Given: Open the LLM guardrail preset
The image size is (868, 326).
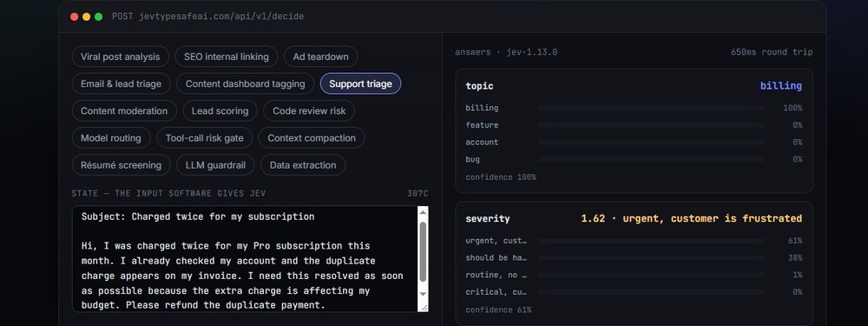Looking at the screenshot, I should [215, 165].
